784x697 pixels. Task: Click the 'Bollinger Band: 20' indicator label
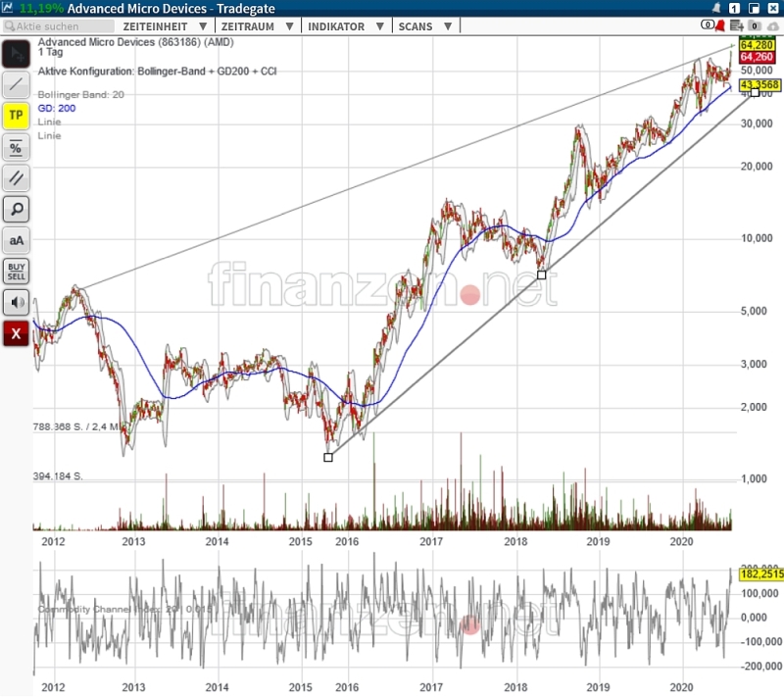[81, 94]
